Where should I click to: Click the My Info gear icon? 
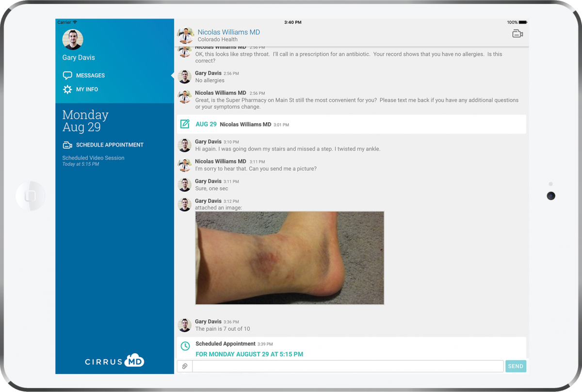point(67,89)
